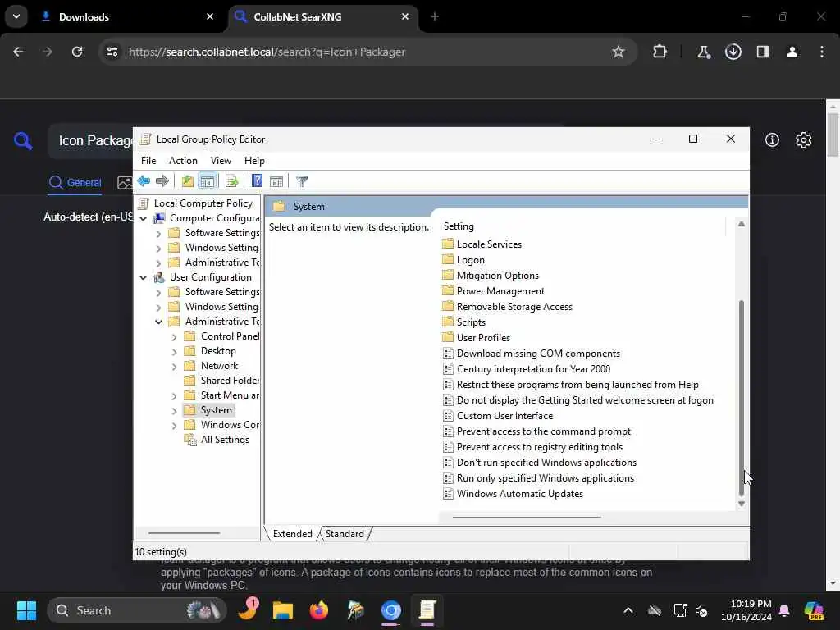This screenshot has width=840, height=630.
Task: Click SearXNG magnifier logo icon
Action: [x=23, y=141]
